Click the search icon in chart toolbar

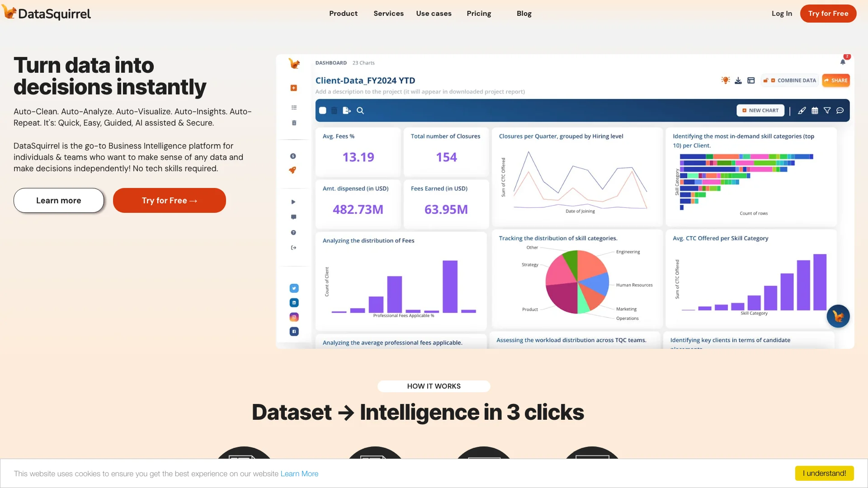(360, 110)
